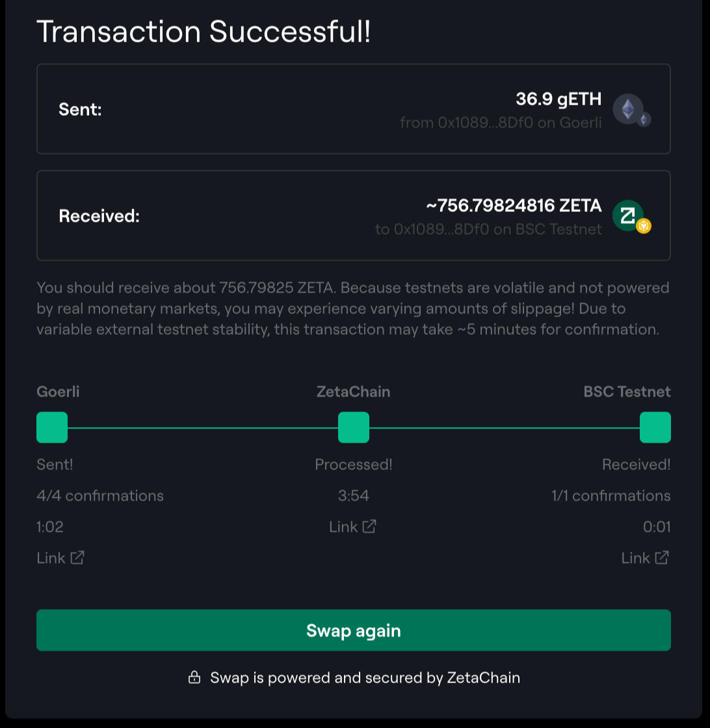Click the Goerli progress step marker
Viewport: 710px width, 728px height.
pyautogui.click(x=52, y=428)
